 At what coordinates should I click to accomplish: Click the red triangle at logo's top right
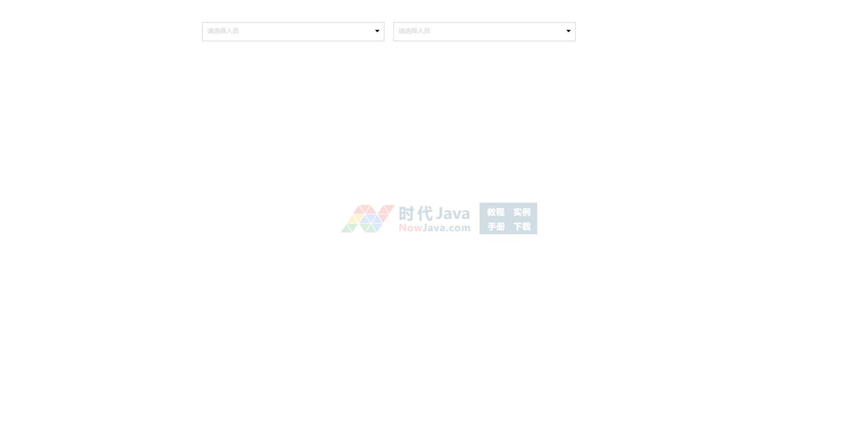point(387,209)
